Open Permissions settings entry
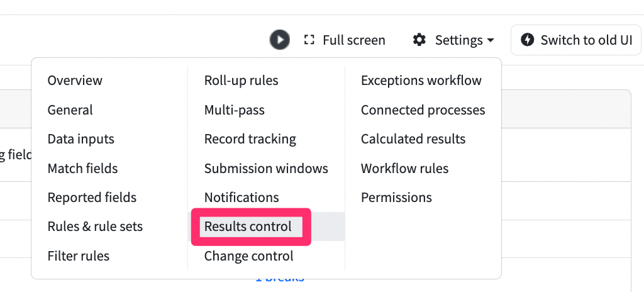Image resolution: width=644 pixels, height=292 pixels. click(x=396, y=198)
